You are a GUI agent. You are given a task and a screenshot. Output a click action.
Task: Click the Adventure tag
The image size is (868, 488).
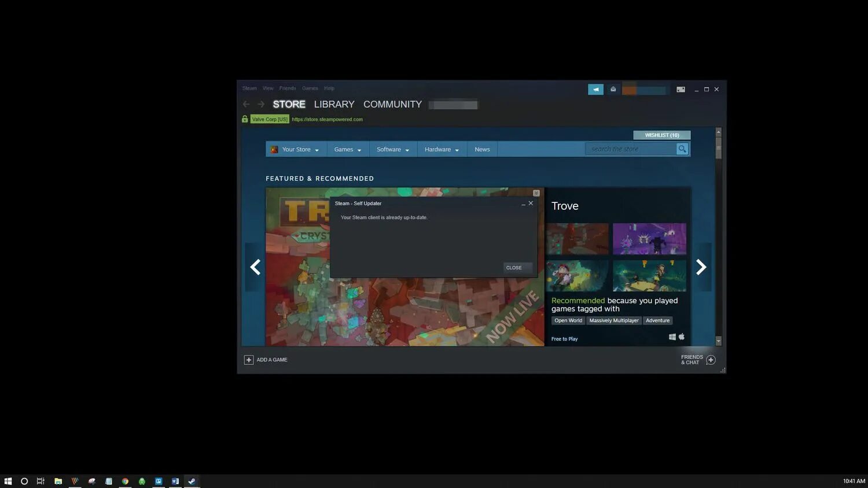tap(657, 320)
